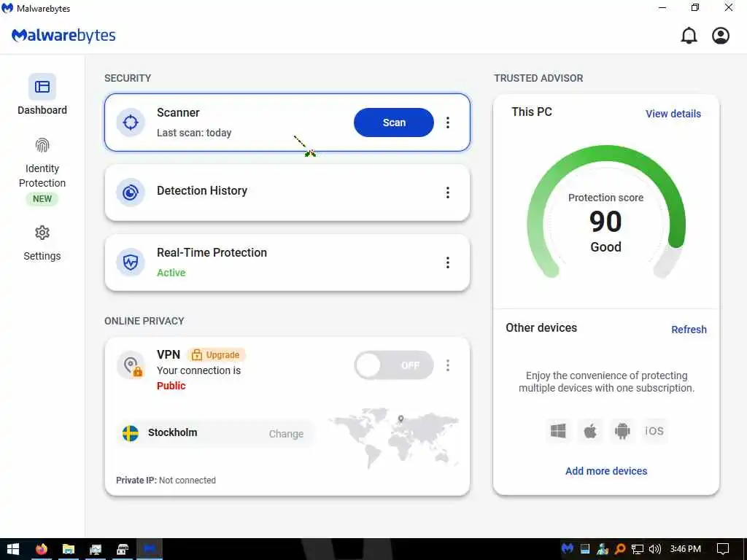Click the network tray icon
Viewport: 747px width, 560px height.
[x=638, y=549]
